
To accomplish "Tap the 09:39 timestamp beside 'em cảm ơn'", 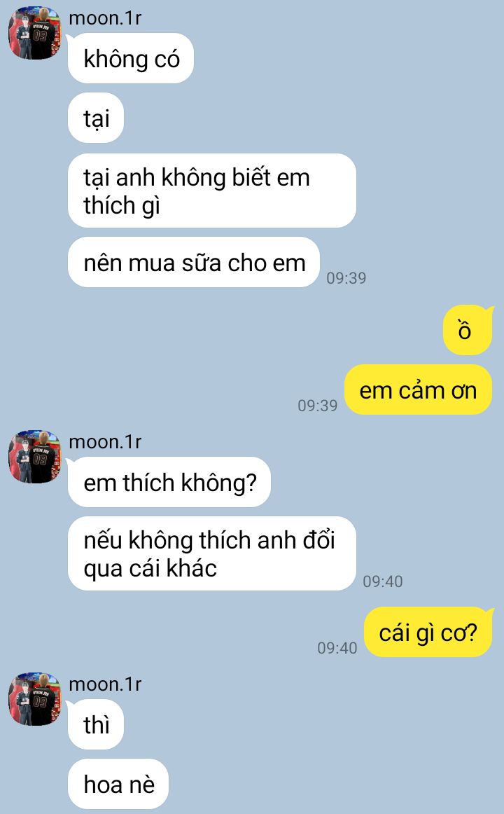I will [x=317, y=406].
